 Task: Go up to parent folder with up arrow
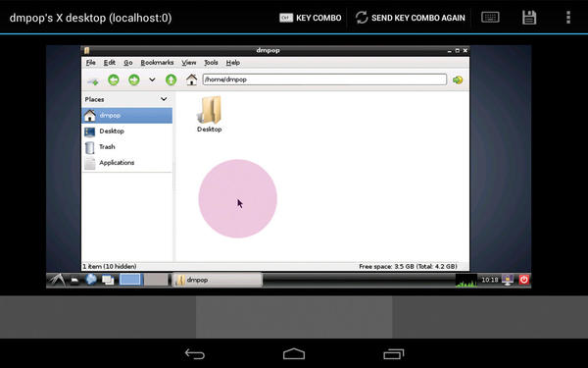(171, 79)
